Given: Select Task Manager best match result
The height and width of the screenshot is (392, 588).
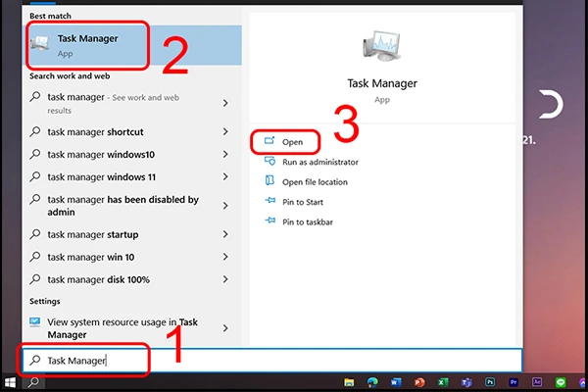Looking at the screenshot, I should coord(132,45).
